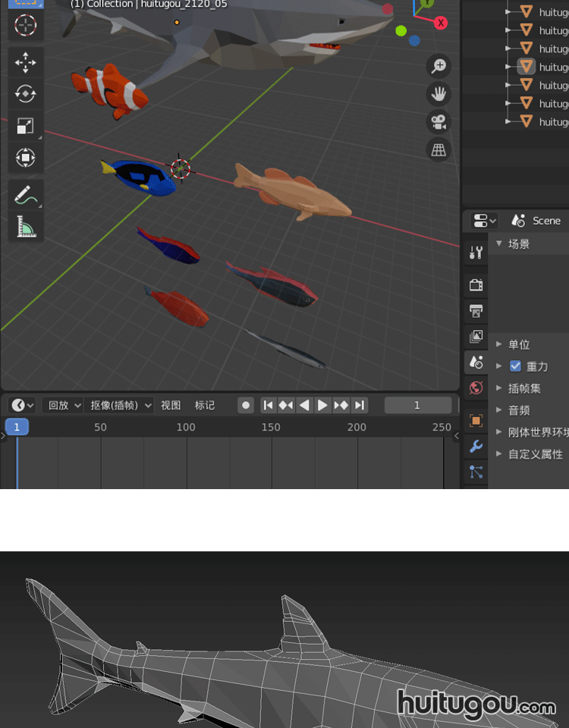Open the 抠像(插帧) keying dropdown
Screen dimensions: 569x728
coord(120,406)
